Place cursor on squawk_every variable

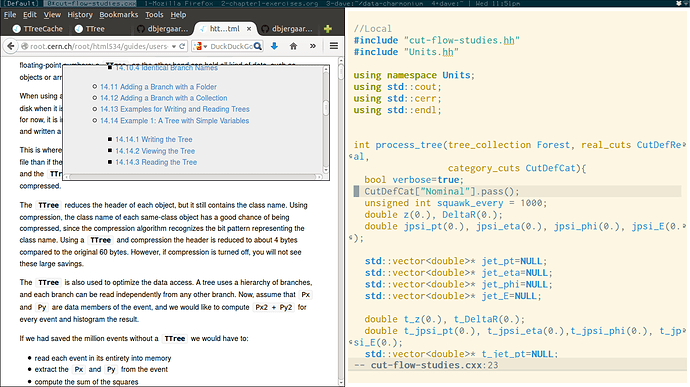tap(470, 203)
